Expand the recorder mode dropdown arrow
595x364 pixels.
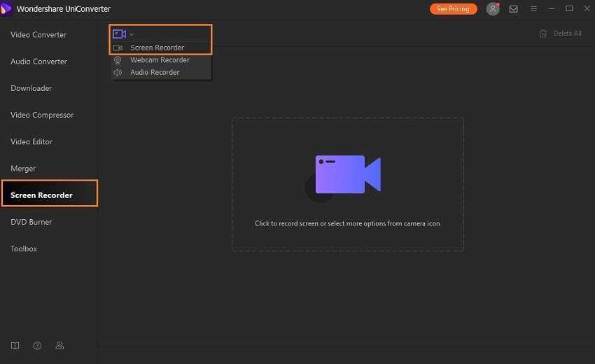pos(132,34)
